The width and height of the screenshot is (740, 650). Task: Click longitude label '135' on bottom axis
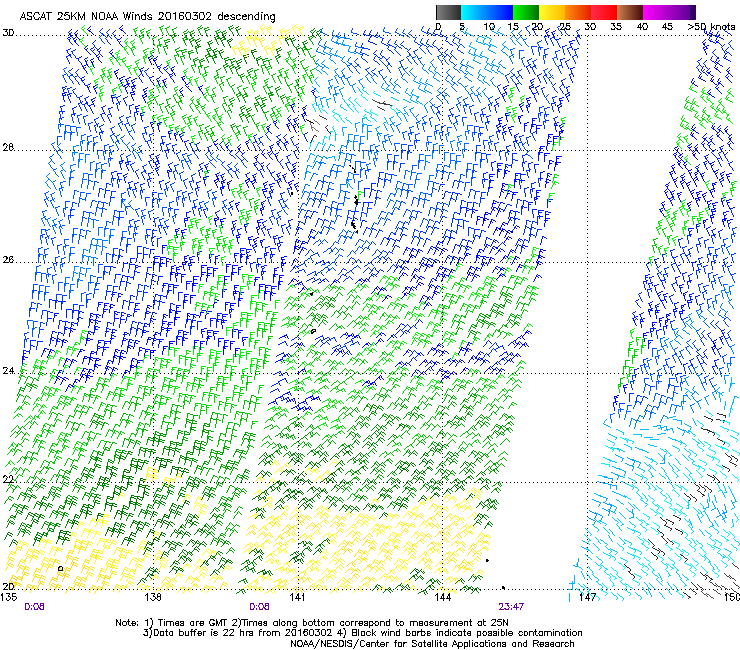pos(9,597)
